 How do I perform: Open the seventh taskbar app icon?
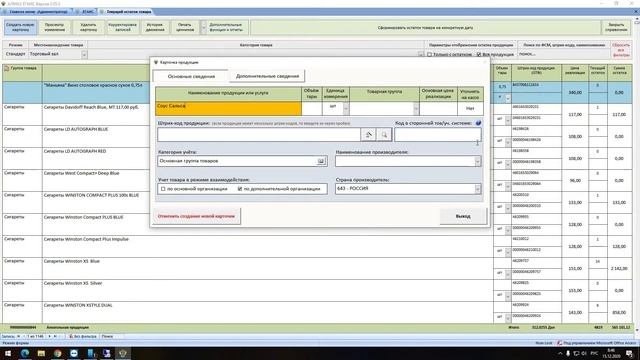pyautogui.click(x=107, y=353)
